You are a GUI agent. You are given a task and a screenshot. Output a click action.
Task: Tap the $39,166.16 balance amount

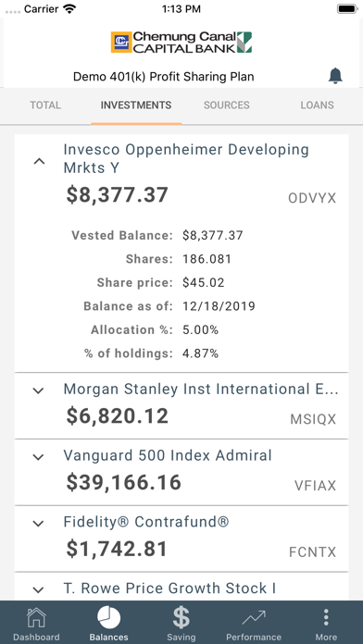click(x=124, y=483)
